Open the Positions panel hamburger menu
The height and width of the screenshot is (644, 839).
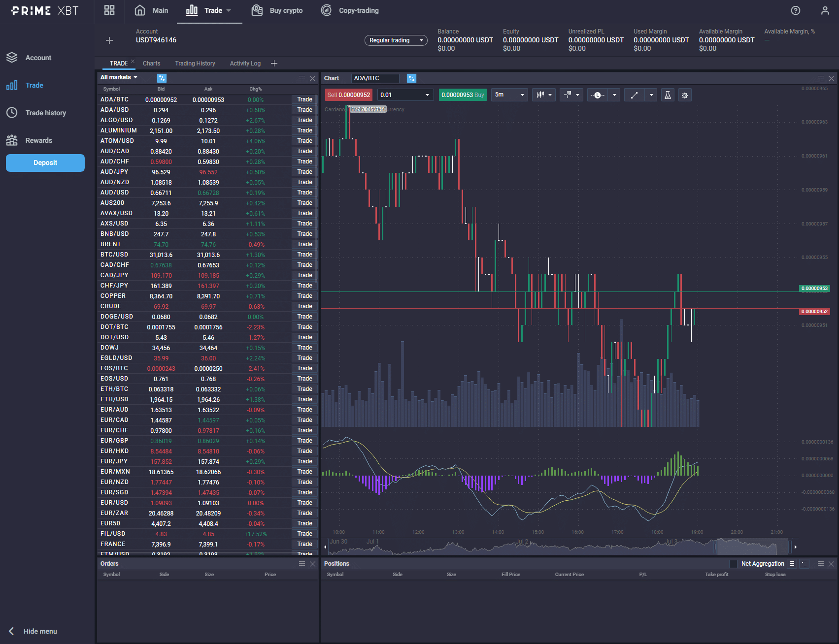[821, 564]
